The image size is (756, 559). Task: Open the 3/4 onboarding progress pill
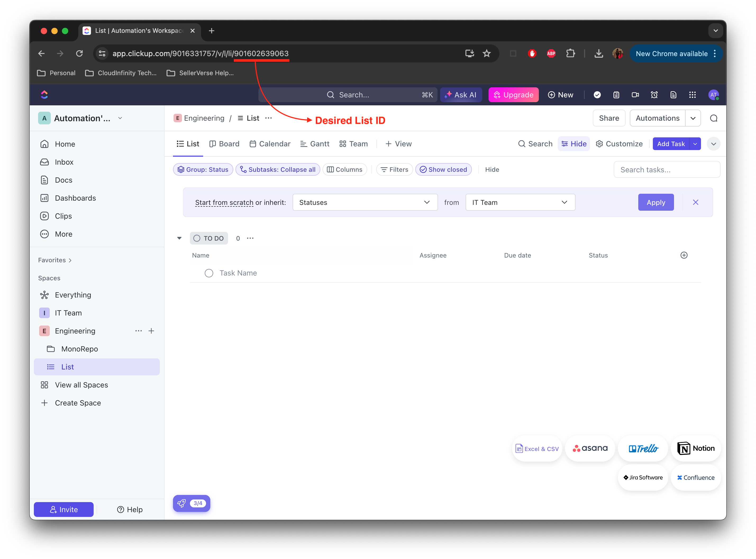pyautogui.click(x=191, y=503)
